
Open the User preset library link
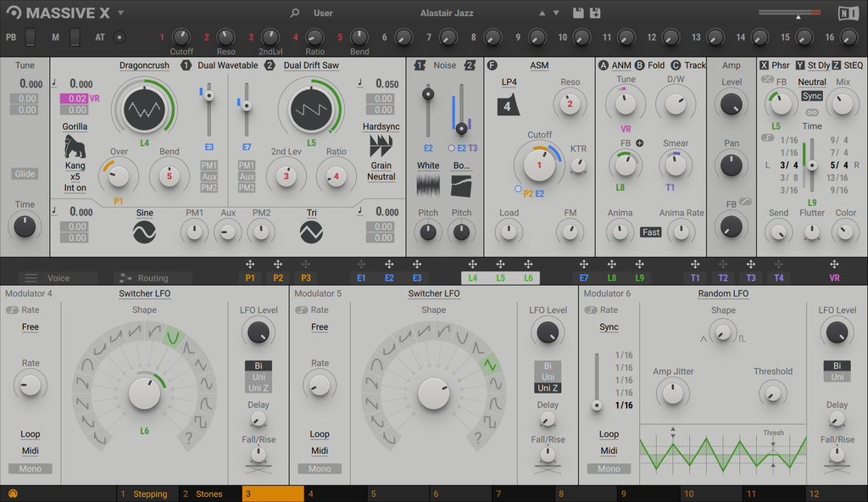click(x=323, y=13)
